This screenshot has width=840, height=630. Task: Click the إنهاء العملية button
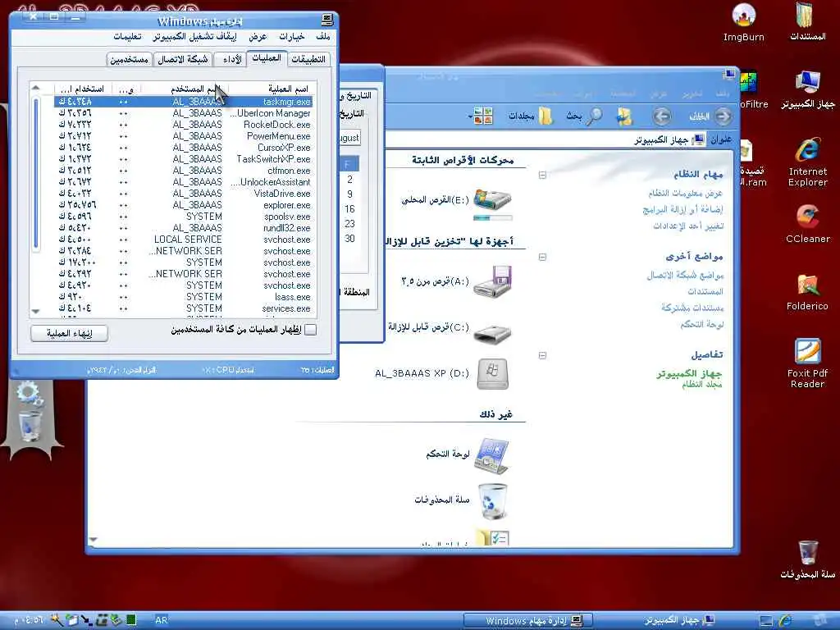(x=70, y=333)
